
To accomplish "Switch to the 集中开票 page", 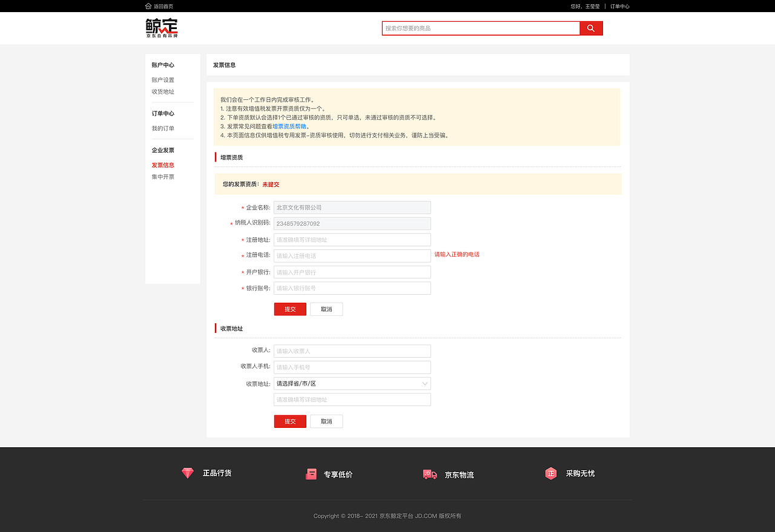I will click(163, 176).
